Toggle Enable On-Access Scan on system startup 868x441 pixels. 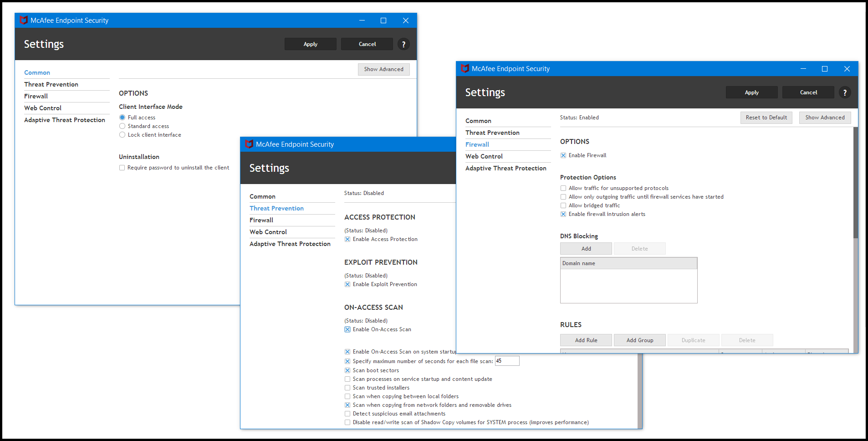[347, 352]
